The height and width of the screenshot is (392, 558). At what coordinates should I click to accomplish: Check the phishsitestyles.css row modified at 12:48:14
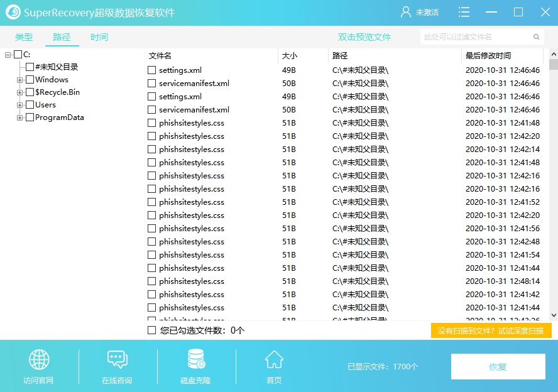pyautogui.click(x=151, y=281)
